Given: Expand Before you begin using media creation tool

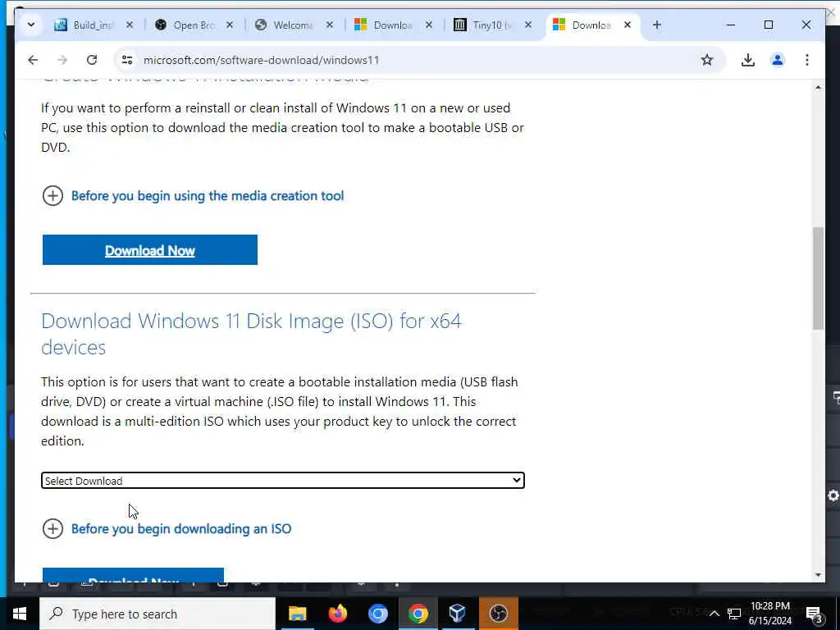Looking at the screenshot, I should (x=52, y=196).
